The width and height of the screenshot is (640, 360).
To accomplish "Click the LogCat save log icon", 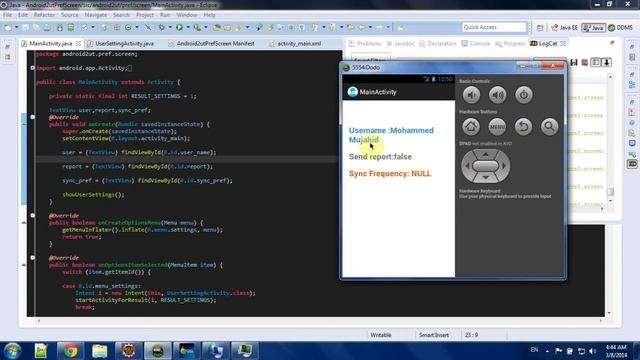I will coord(574,62).
